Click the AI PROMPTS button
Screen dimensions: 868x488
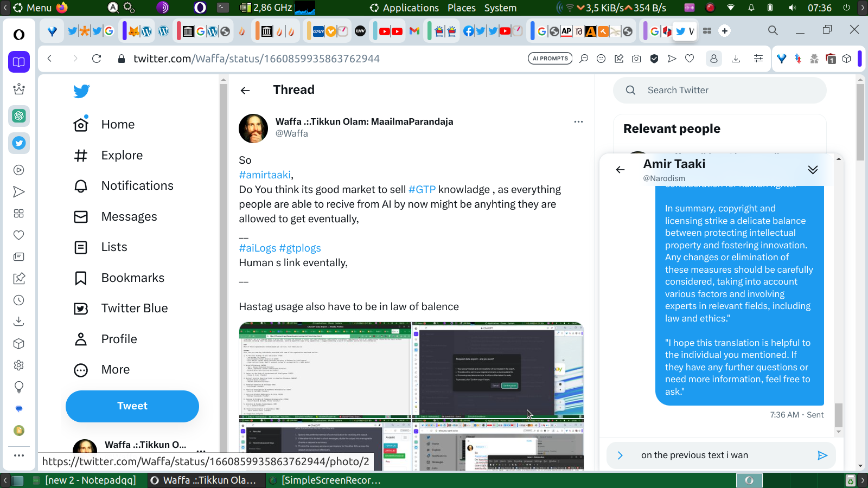pyautogui.click(x=550, y=59)
